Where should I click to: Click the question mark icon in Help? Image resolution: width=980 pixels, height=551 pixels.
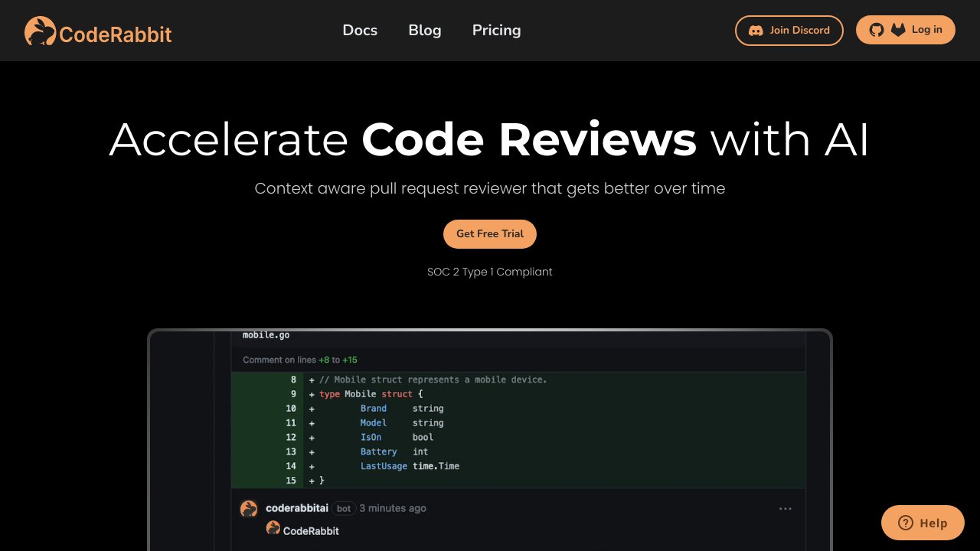click(x=906, y=523)
